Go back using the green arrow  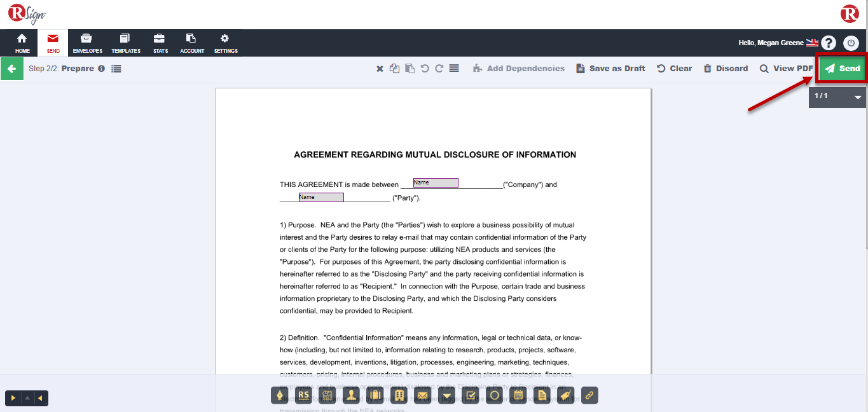coord(11,69)
